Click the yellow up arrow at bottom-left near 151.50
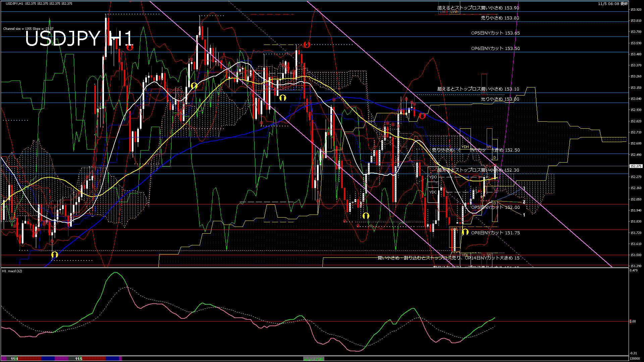The height and width of the screenshot is (362, 644). (x=55, y=255)
